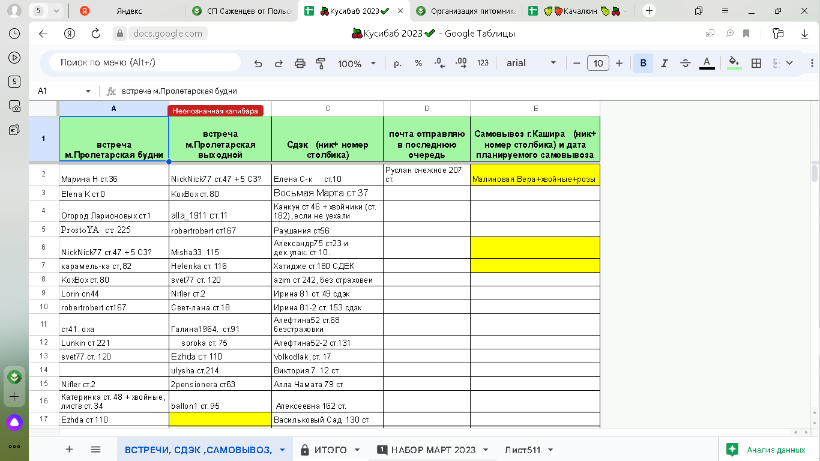
Task: Click the Undo arrow in the toolbar
Action: click(259, 63)
